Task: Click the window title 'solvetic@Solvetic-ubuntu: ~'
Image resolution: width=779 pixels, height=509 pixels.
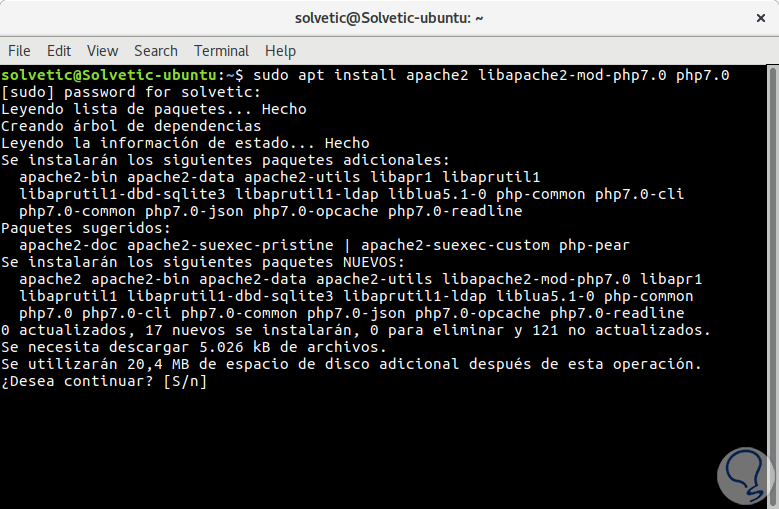Action: tap(389, 18)
